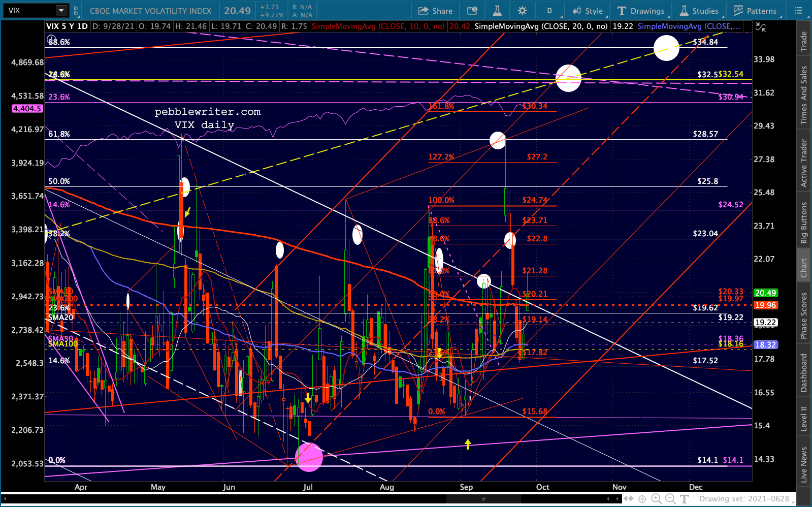The image size is (812, 507).
Task: Click the $21.28 orange price label
Action: click(x=535, y=271)
